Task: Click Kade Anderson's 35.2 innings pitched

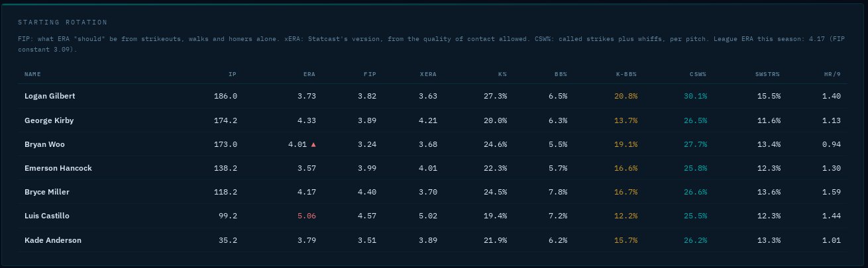Action: click(228, 240)
